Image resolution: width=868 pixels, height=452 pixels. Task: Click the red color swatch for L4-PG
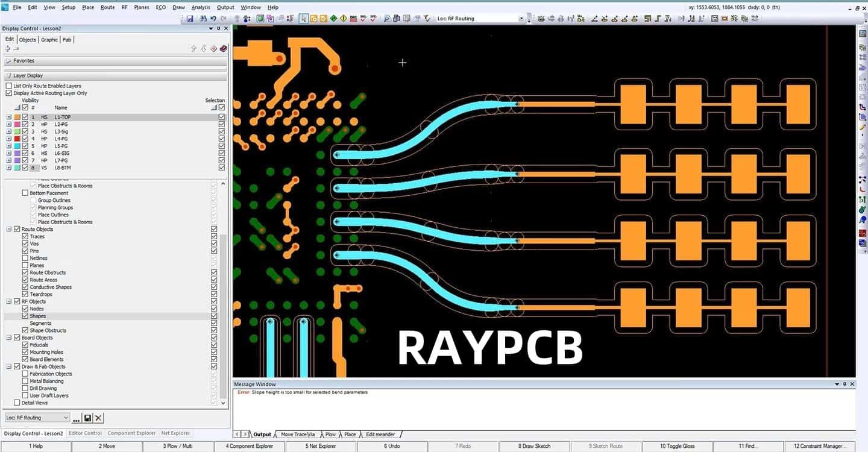pyautogui.click(x=17, y=139)
